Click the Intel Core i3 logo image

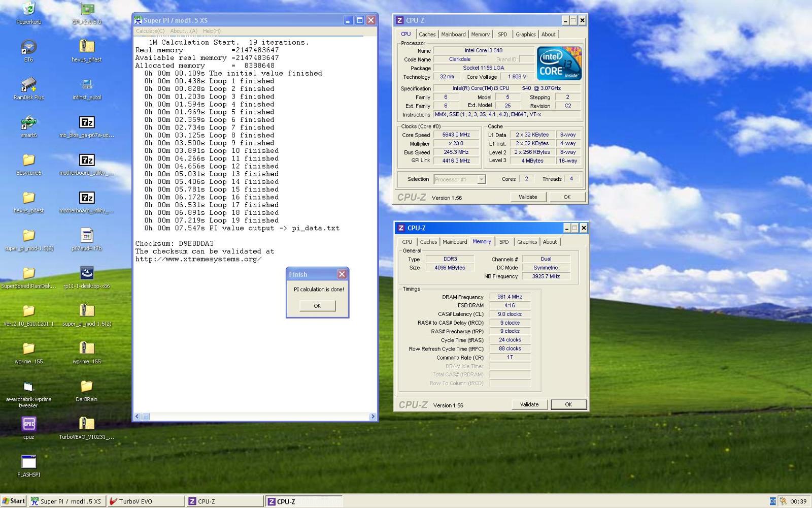tap(559, 63)
